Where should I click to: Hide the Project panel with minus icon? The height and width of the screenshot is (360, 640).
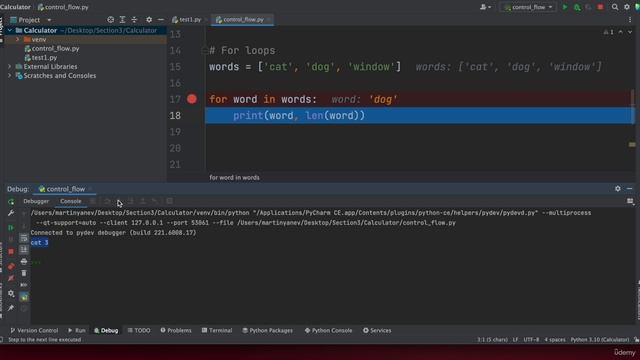coord(161,20)
